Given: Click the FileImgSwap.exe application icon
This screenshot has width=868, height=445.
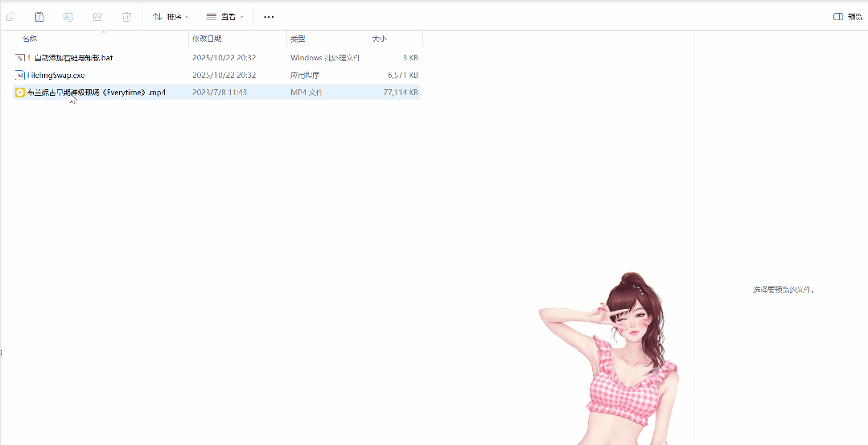Looking at the screenshot, I should pyautogui.click(x=20, y=75).
